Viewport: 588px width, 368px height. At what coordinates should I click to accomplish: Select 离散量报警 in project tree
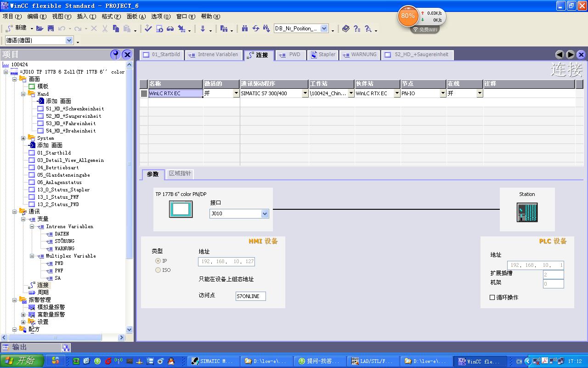[51, 315]
